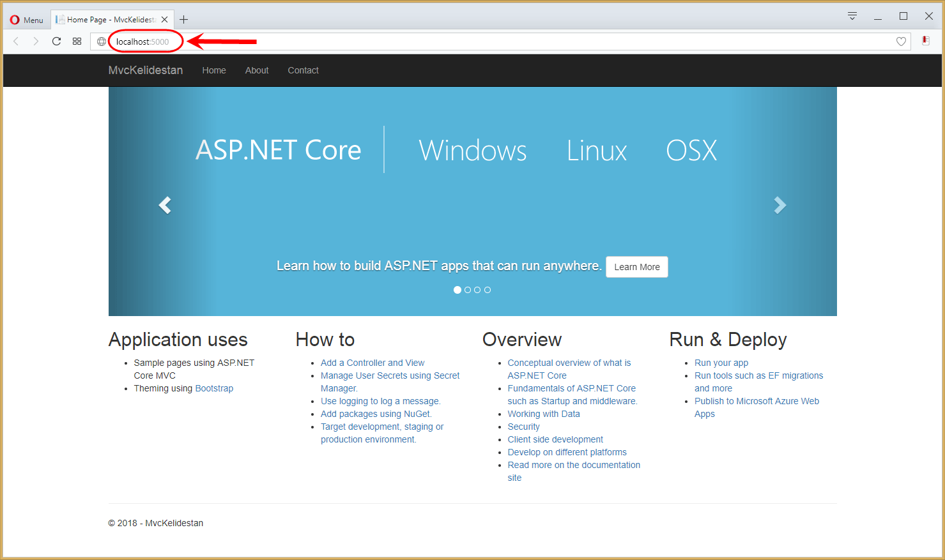Open Target development, staging or production link
945x560 pixels.
pyautogui.click(x=382, y=433)
